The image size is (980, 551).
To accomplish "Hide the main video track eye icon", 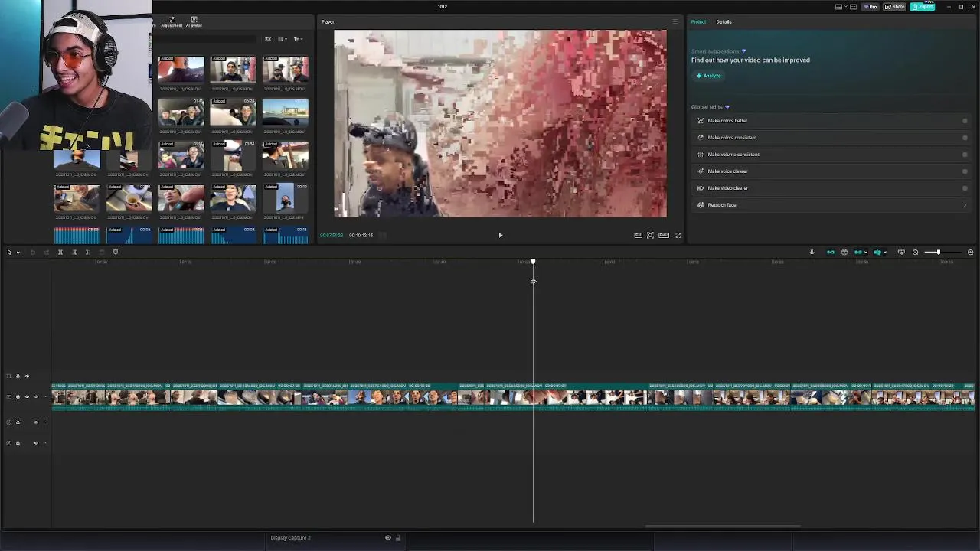I will click(x=27, y=396).
